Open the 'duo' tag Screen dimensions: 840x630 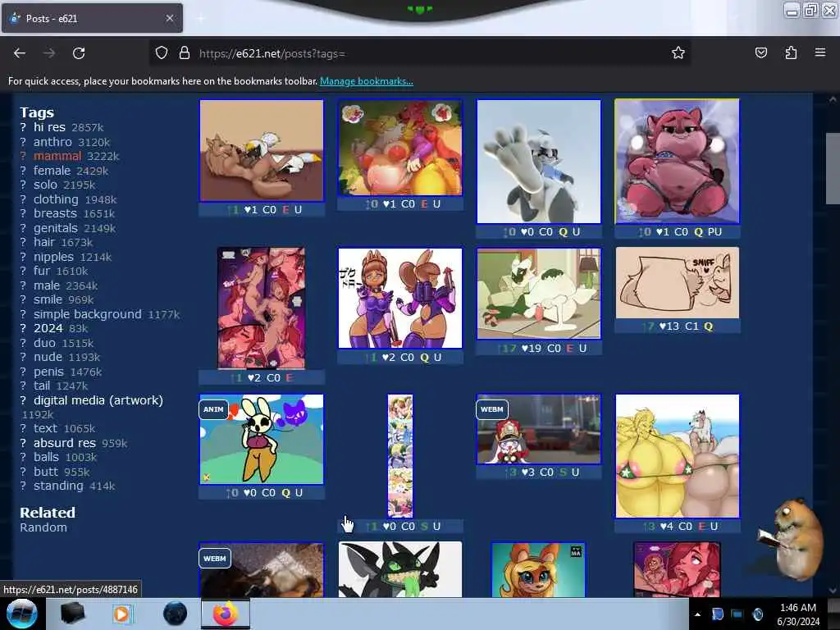[x=44, y=343]
